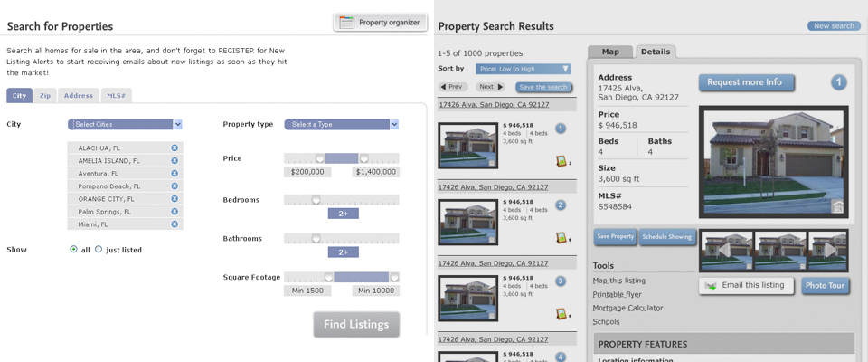
Task: Open first listing house thumbnail
Action: click(x=467, y=145)
